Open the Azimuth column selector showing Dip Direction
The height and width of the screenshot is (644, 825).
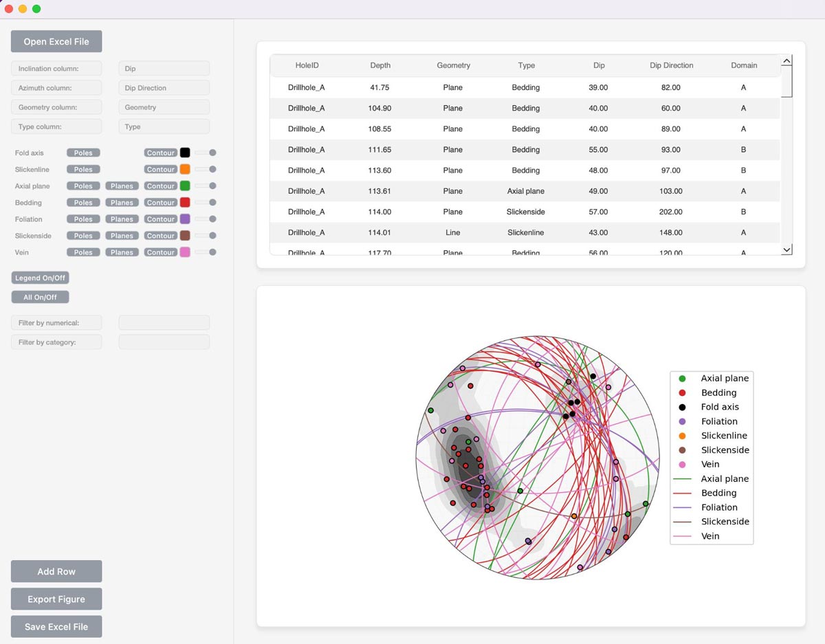[164, 88]
